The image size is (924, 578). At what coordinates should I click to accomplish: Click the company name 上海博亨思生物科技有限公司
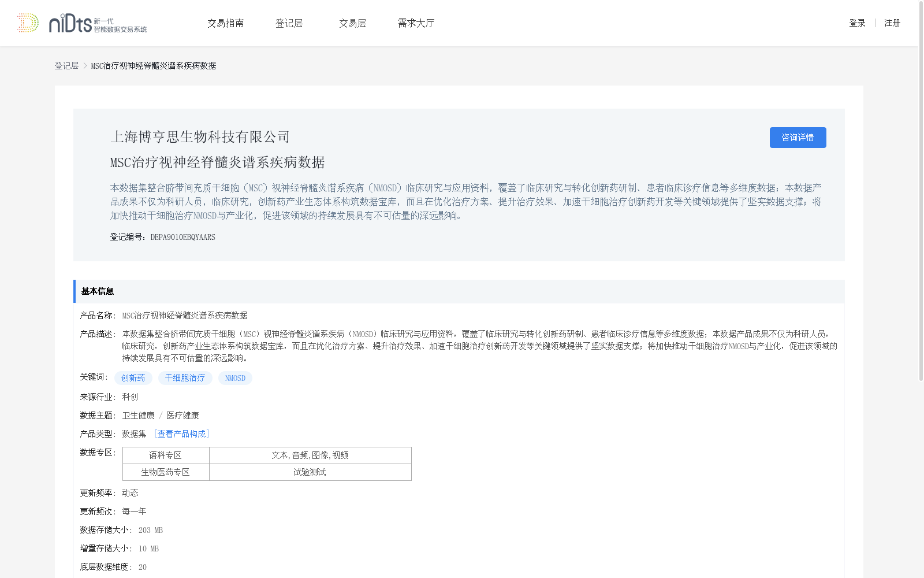200,137
